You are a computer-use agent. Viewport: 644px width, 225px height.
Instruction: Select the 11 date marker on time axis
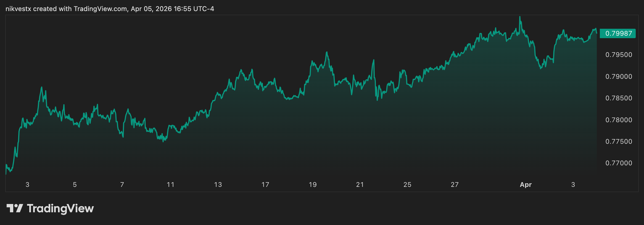171,185
